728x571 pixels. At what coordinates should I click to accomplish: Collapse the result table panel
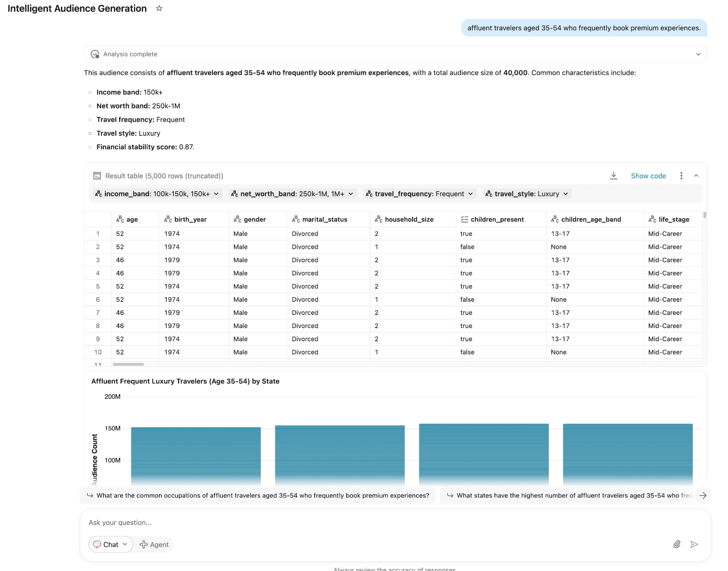tap(696, 176)
